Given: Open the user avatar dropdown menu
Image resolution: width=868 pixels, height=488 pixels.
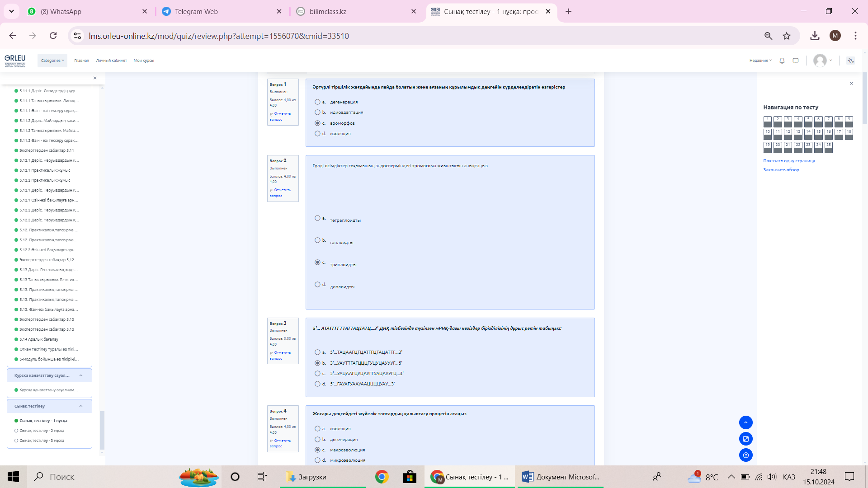Looking at the screenshot, I should click(x=823, y=61).
